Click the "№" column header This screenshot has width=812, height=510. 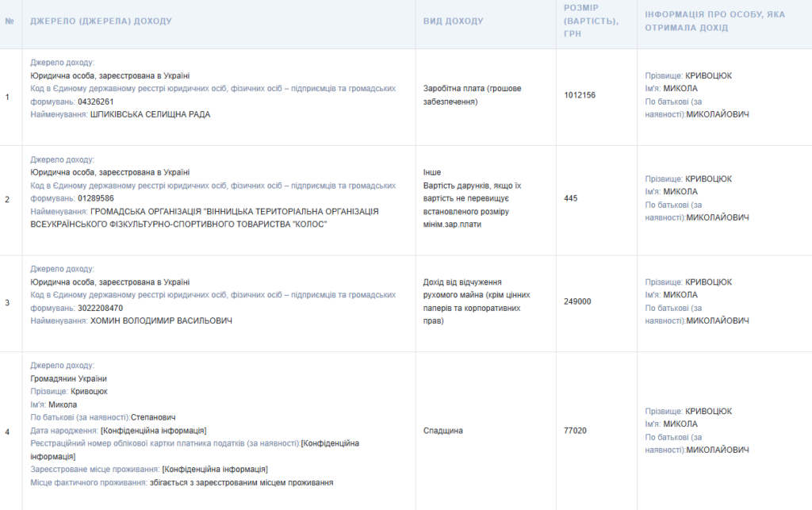click(10, 21)
